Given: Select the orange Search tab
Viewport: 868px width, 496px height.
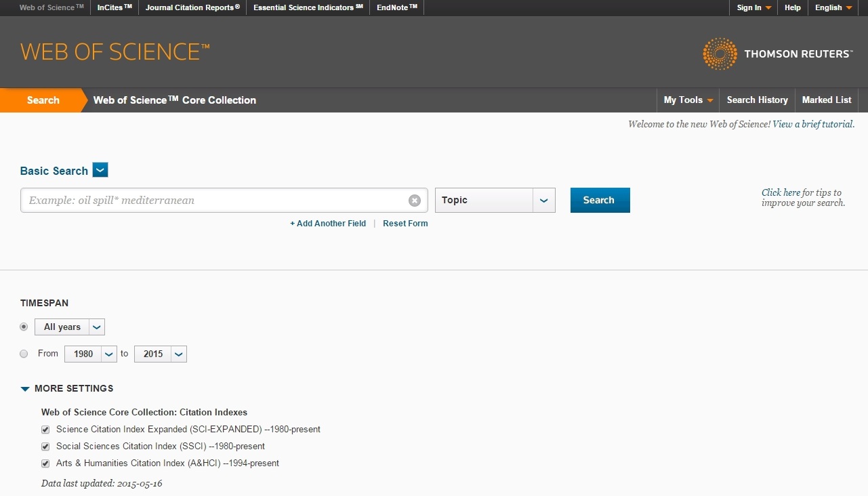Looking at the screenshot, I should pyautogui.click(x=43, y=100).
